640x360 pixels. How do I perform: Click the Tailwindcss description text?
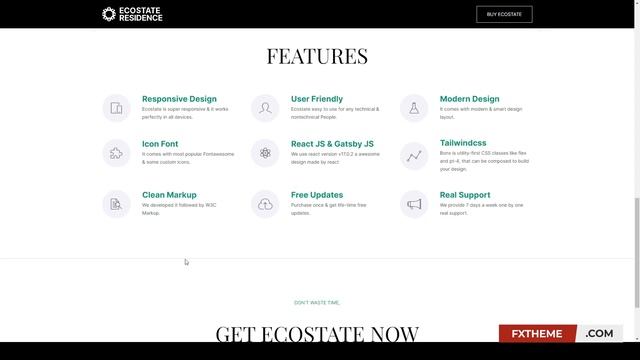[x=484, y=161]
